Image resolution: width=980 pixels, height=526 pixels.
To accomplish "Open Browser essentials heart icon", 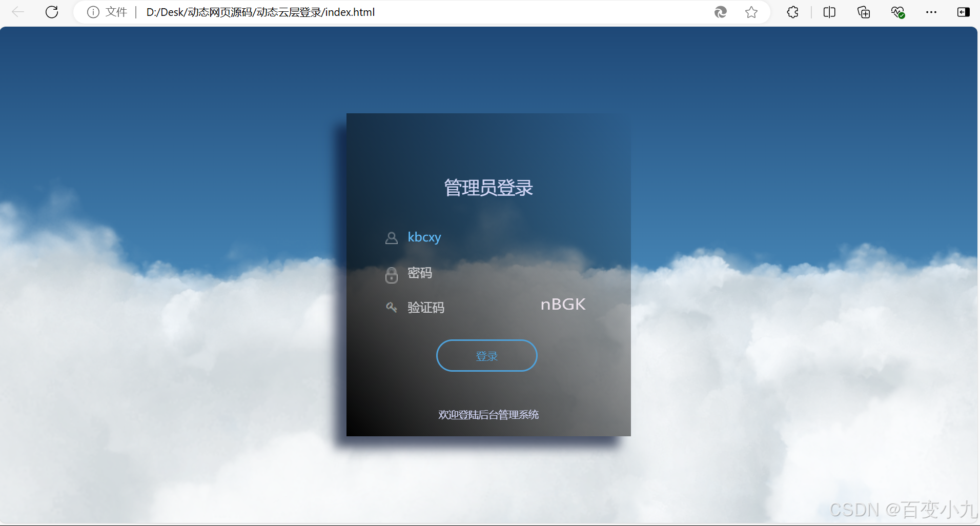I will coord(897,12).
